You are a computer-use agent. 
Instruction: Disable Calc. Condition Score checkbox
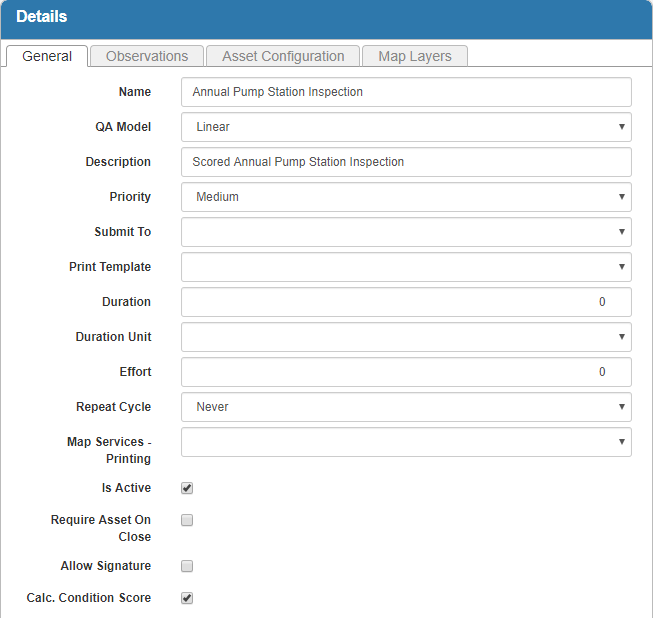187,598
